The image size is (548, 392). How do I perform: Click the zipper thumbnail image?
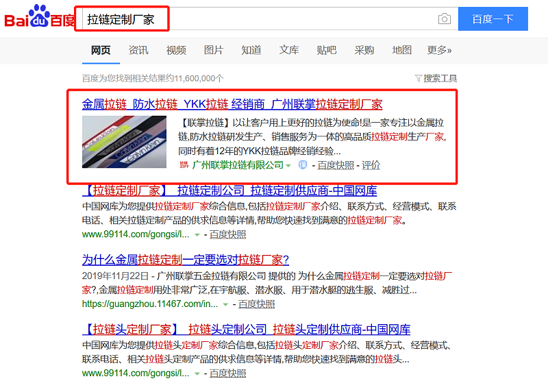click(x=124, y=143)
